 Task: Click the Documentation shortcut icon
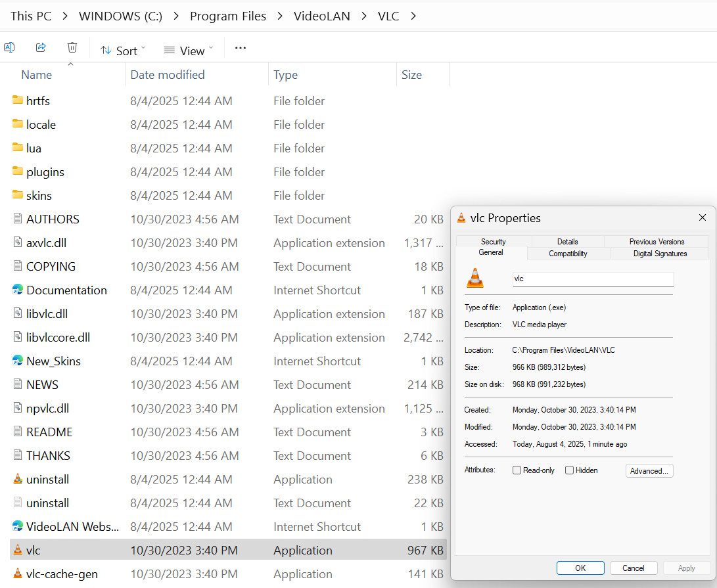(17, 290)
